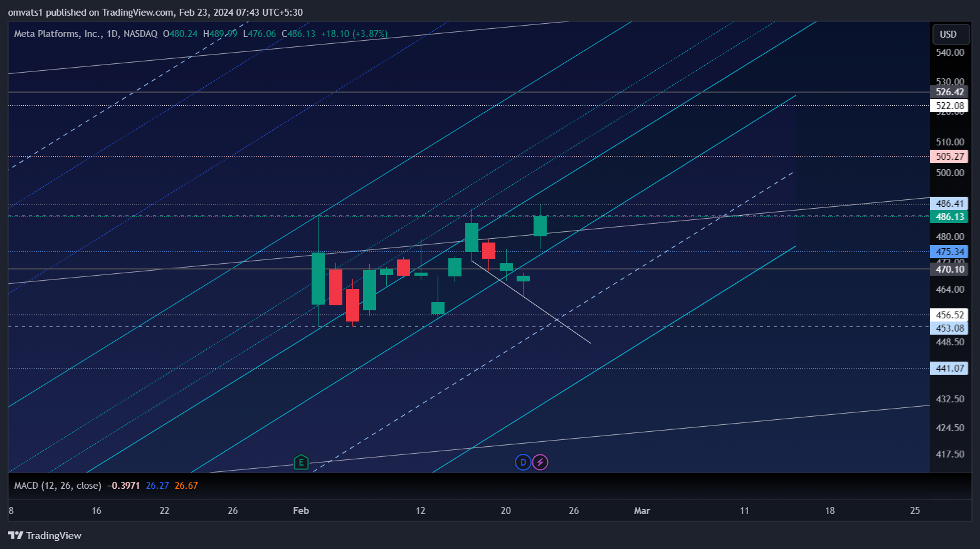Click the earnings E marker icon
980x549 pixels.
(x=301, y=463)
